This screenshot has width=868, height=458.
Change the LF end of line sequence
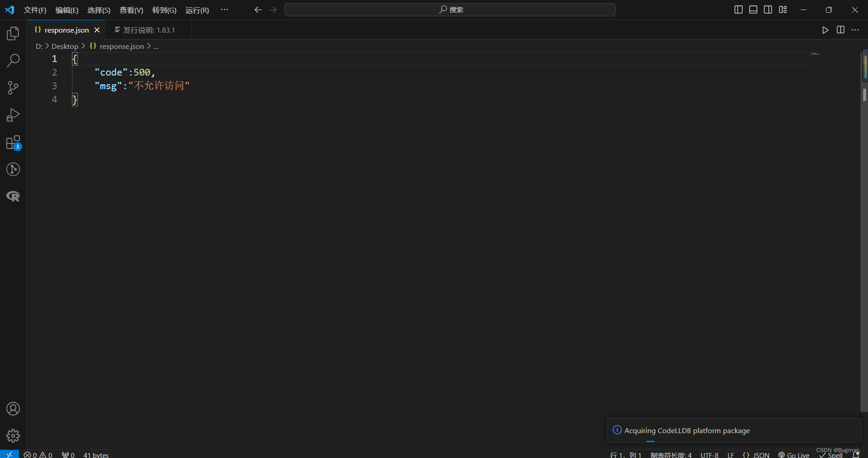point(730,455)
